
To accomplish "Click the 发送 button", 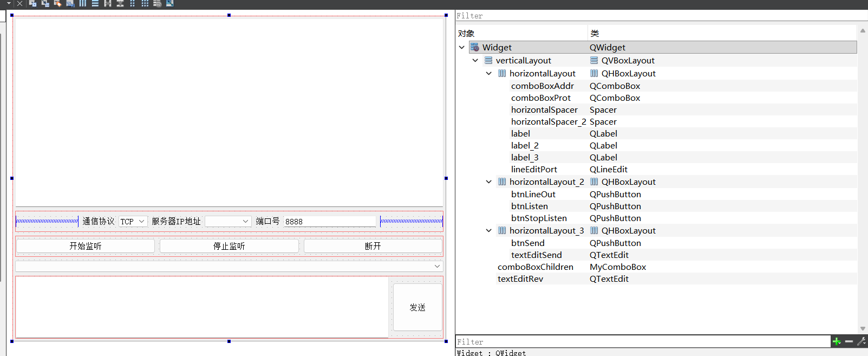I will tap(417, 307).
